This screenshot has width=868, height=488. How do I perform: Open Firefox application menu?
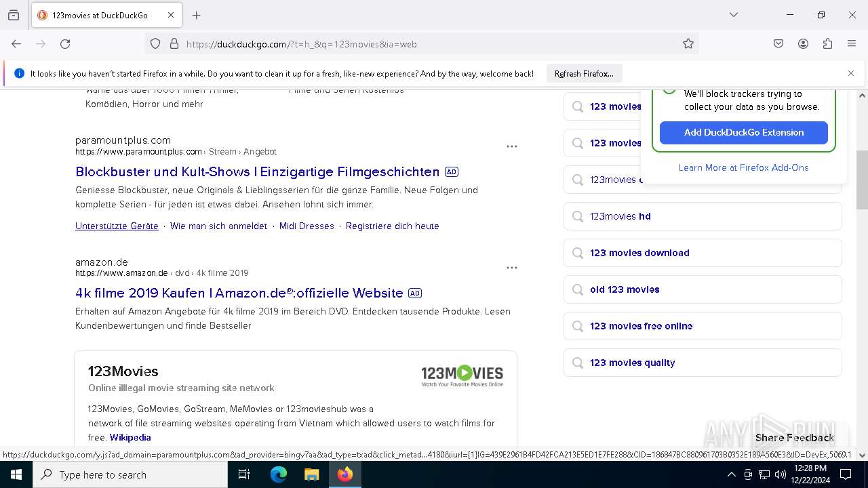tap(852, 44)
